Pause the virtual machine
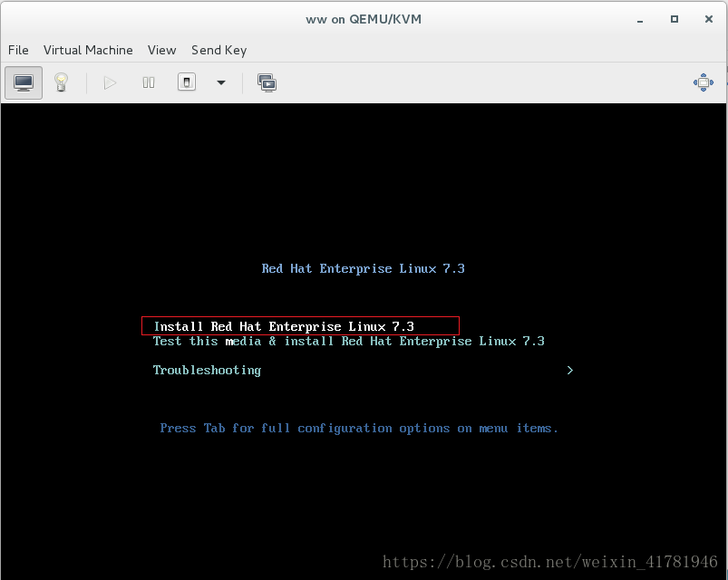Image resolution: width=728 pixels, height=580 pixels. [x=149, y=83]
